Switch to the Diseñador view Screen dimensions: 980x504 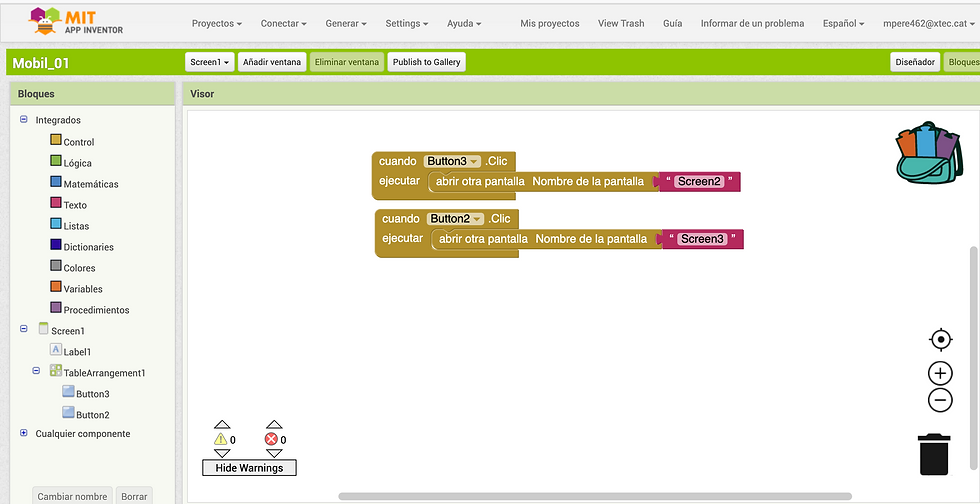click(x=915, y=62)
